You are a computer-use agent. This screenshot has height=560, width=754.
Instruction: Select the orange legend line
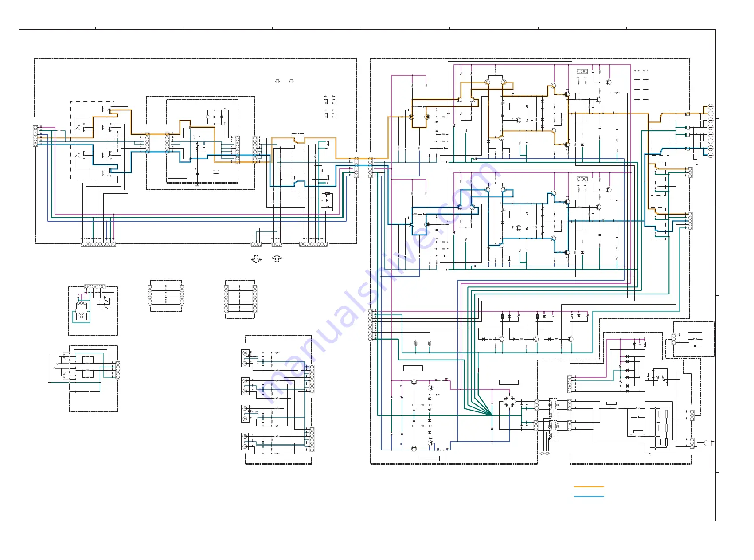pyautogui.click(x=589, y=486)
